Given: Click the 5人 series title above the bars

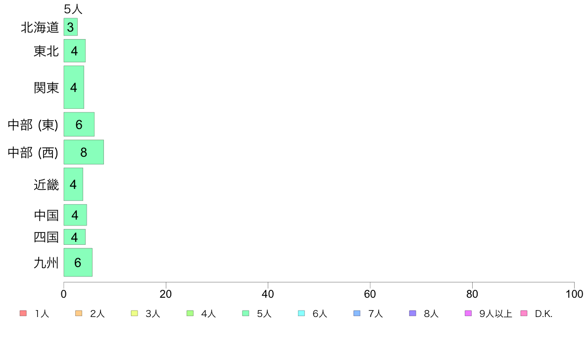Looking at the screenshot, I should coord(73,9).
